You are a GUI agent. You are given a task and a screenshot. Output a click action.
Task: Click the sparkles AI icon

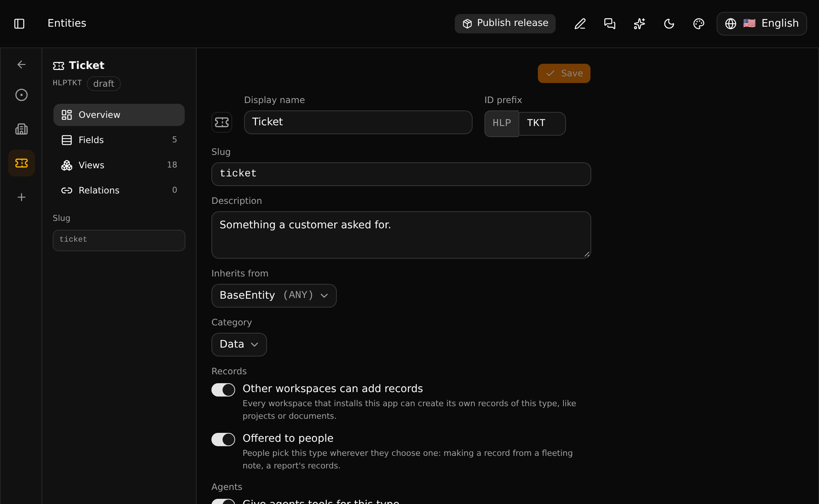point(639,24)
